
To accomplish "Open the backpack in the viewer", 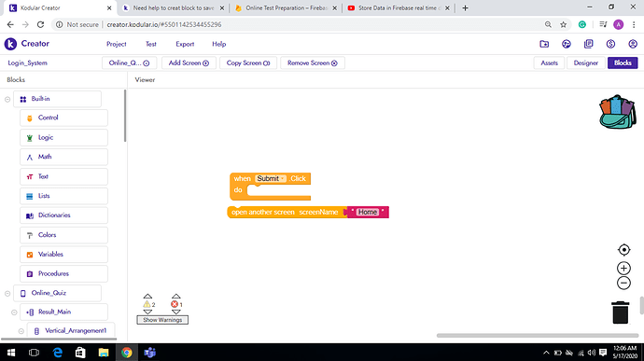I will [x=617, y=112].
